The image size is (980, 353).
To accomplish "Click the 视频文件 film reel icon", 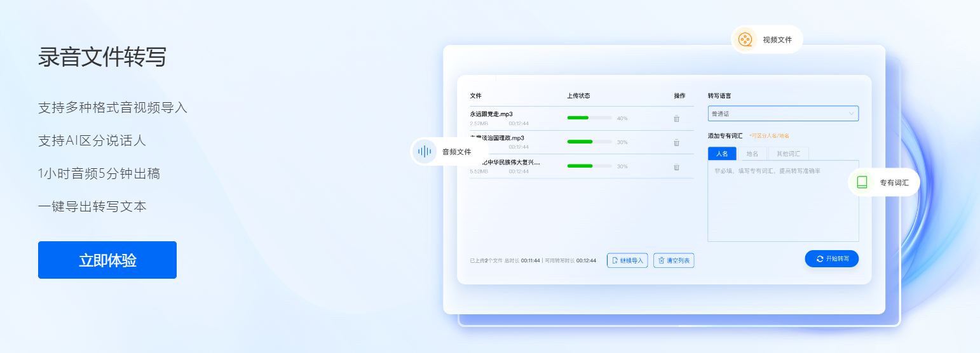I will tap(745, 39).
